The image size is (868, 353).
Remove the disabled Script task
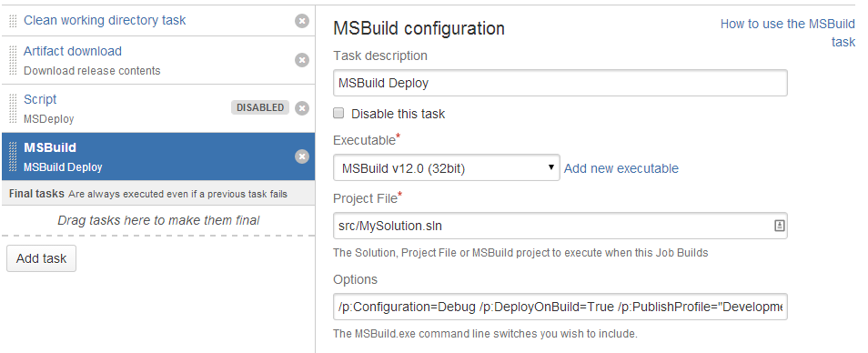pyautogui.click(x=302, y=108)
